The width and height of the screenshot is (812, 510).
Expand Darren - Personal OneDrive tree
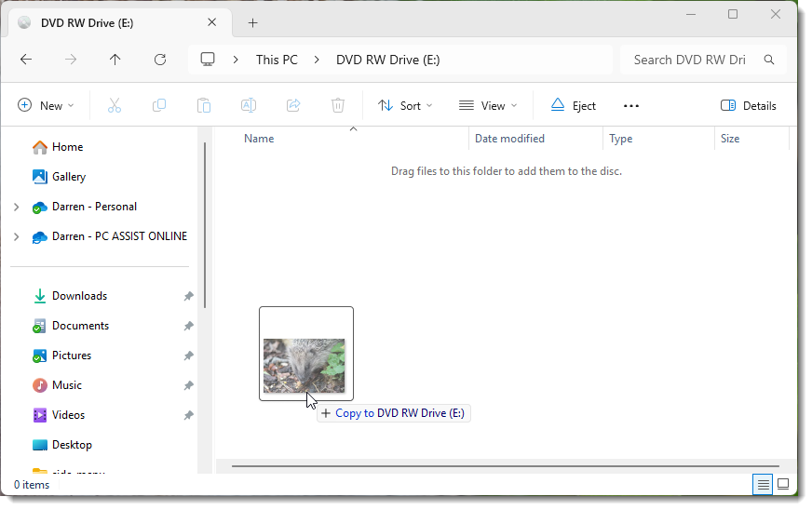click(x=16, y=208)
